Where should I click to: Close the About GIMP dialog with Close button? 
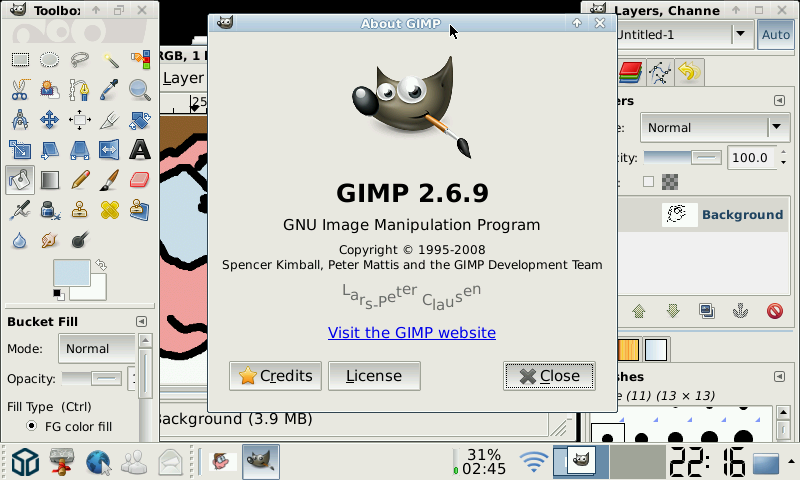[x=549, y=376]
